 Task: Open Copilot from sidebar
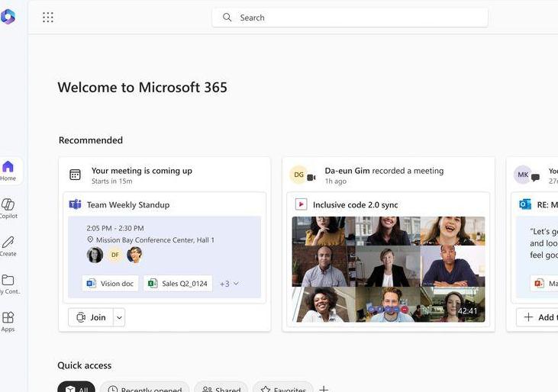click(x=8, y=209)
